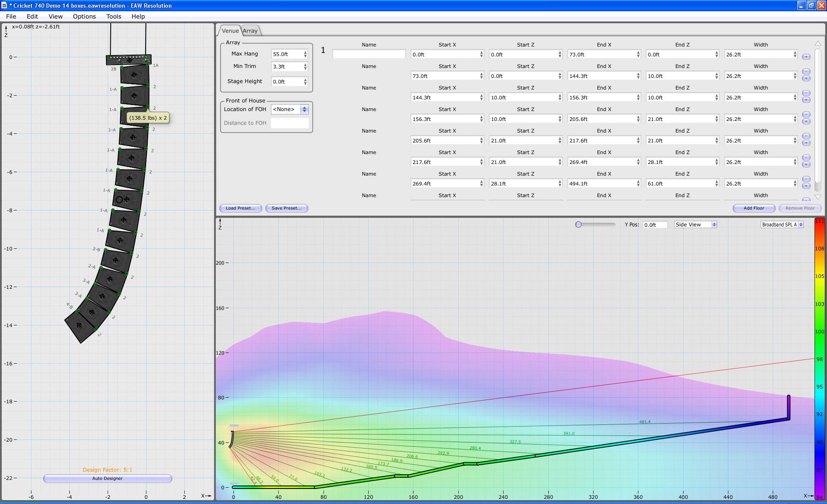Select the Venue tab

(230, 31)
